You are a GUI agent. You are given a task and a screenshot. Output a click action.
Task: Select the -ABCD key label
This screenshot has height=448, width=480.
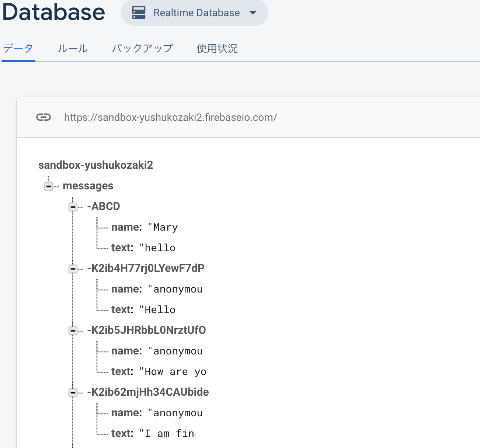pyautogui.click(x=104, y=206)
